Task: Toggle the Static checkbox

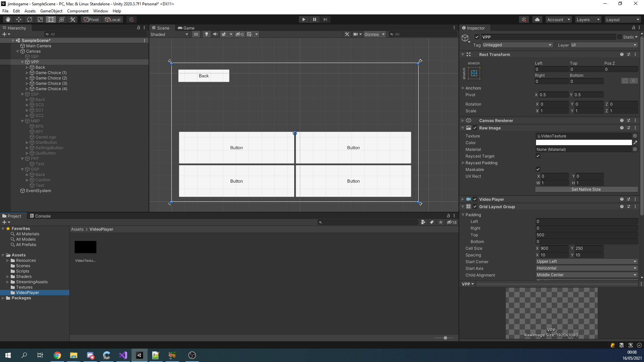Action: pyautogui.click(x=620, y=37)
